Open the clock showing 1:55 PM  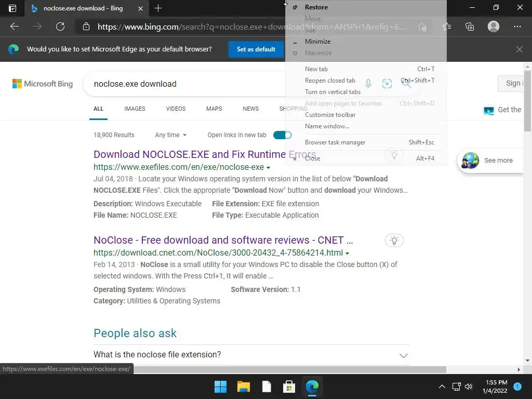pyautogui.click(x=495, y=387)
